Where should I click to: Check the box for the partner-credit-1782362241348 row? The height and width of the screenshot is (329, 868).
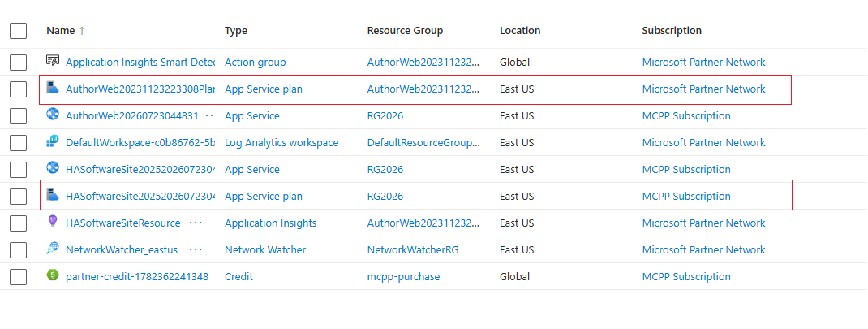19,276
